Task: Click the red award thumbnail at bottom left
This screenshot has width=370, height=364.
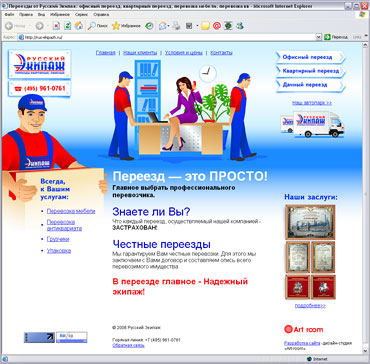Action: coord(297,287)
